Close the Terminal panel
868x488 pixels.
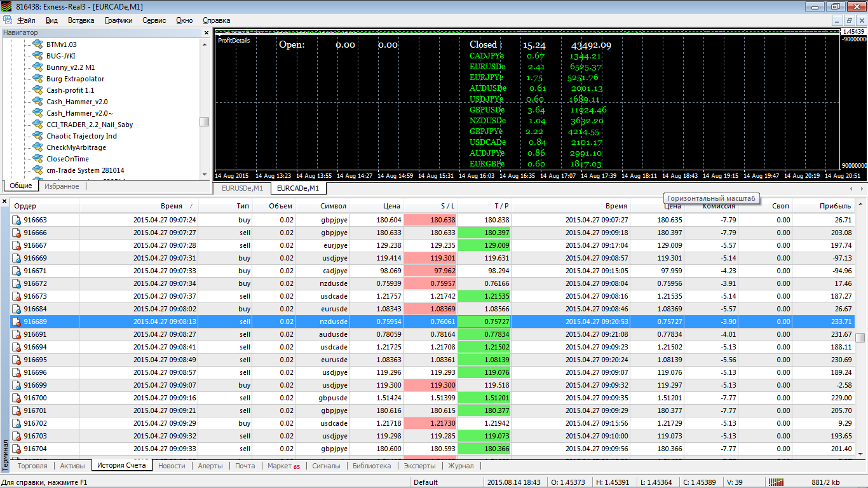coord(4,201)
